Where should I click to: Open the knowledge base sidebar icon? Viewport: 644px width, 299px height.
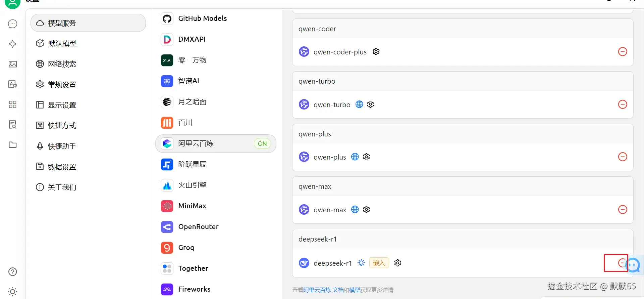13,125
